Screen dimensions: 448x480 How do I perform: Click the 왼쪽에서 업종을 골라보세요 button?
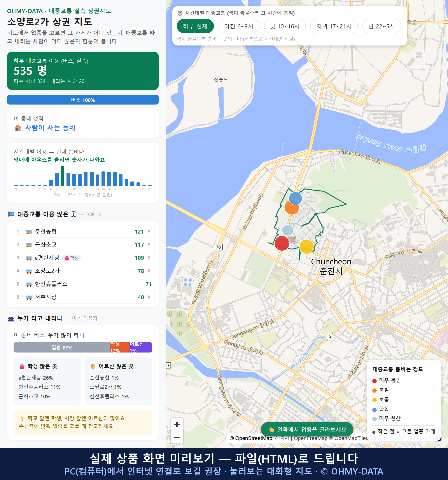(307, 429)
